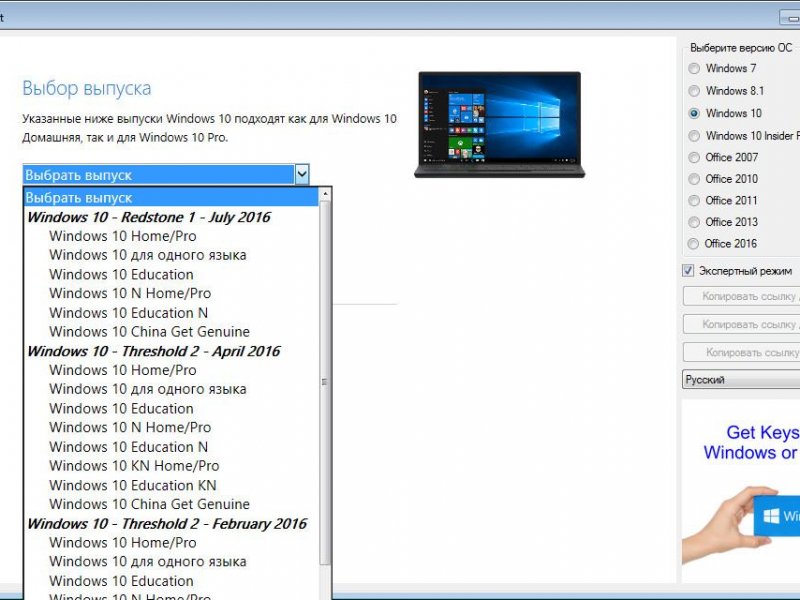Select the Windows 10 Insider radio button
Viewport: 800px width, 600px height.
(694, 136)
